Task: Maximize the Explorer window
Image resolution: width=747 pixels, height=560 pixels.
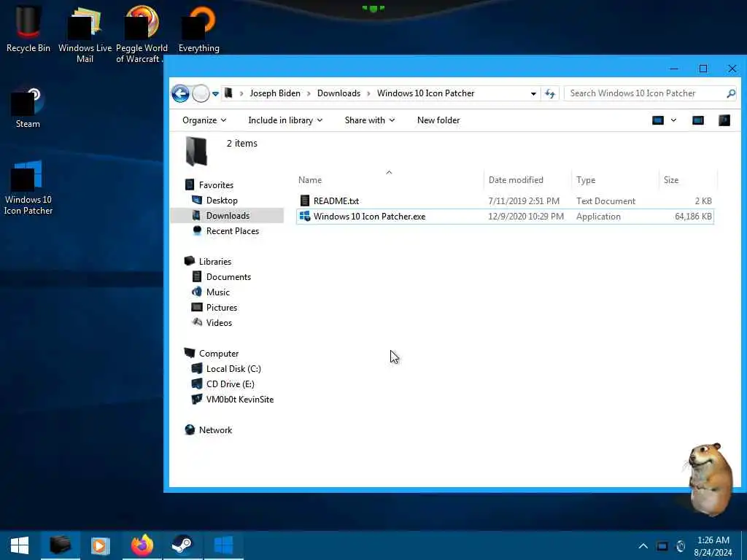Action: coord(703,69)
